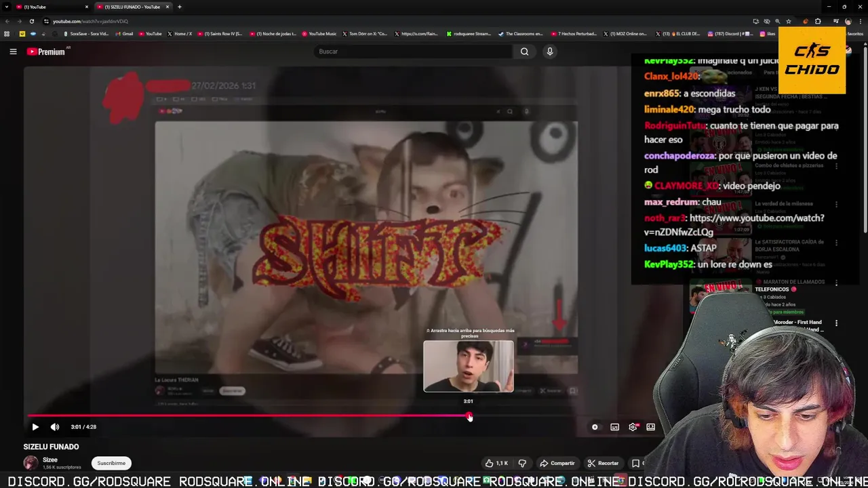Toggle subtitles in the video player
Screen dimensions: 868x488
pos(614,427)
